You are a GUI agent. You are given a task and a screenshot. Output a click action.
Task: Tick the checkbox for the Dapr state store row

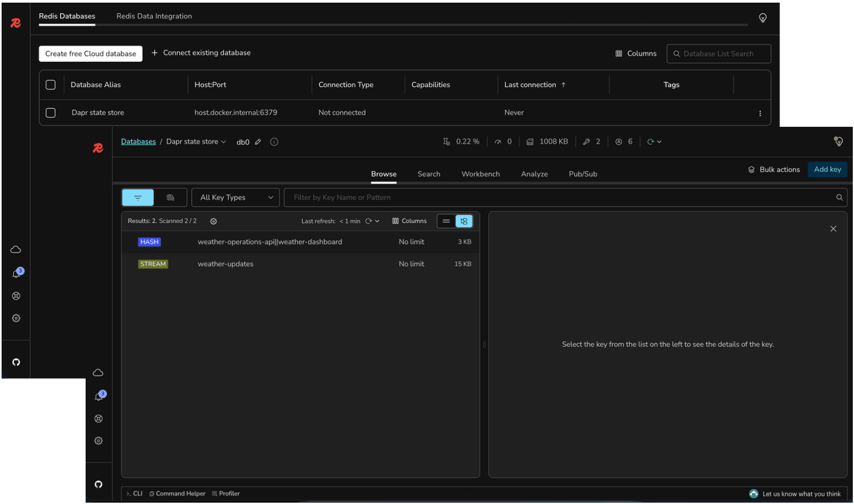[51, 113]
